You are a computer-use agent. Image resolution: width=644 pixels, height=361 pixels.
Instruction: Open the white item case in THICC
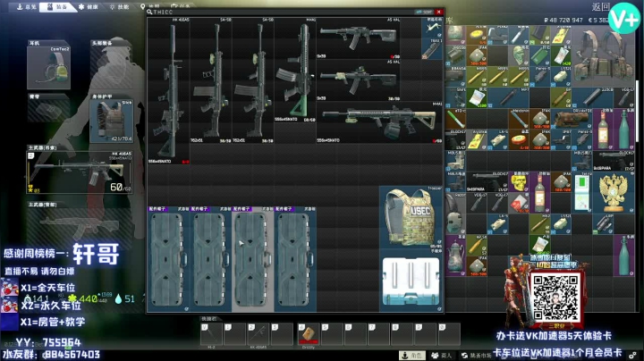tap(411, 281)
